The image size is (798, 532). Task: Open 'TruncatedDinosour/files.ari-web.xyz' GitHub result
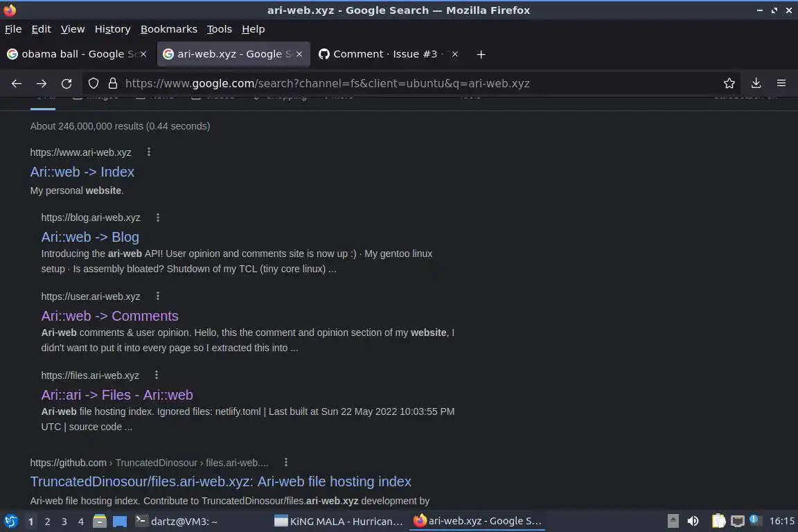[x=221, y=481]
